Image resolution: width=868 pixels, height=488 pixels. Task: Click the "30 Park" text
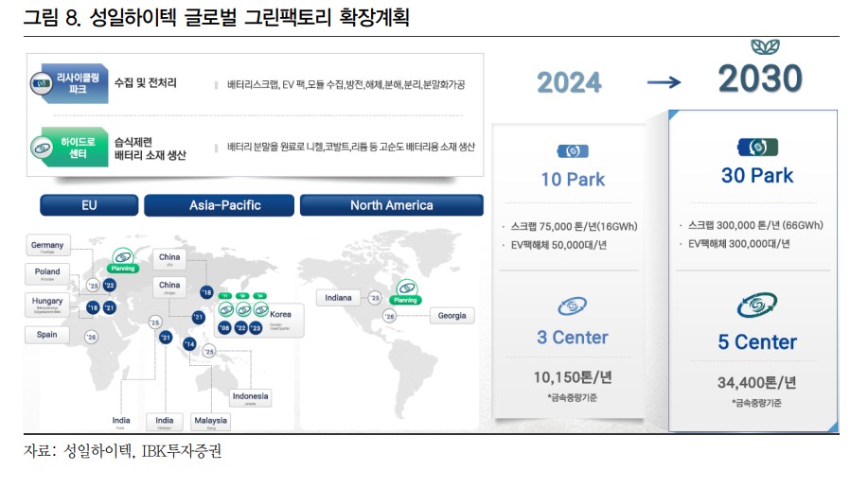click(757, 175)
